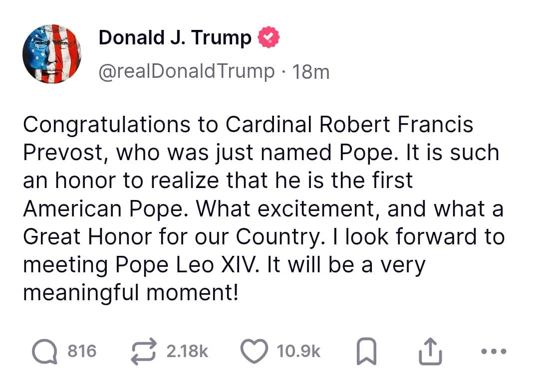The image size is (539, 392).
Task: View the 2.18k reposts count
Action: coord(187,352)
